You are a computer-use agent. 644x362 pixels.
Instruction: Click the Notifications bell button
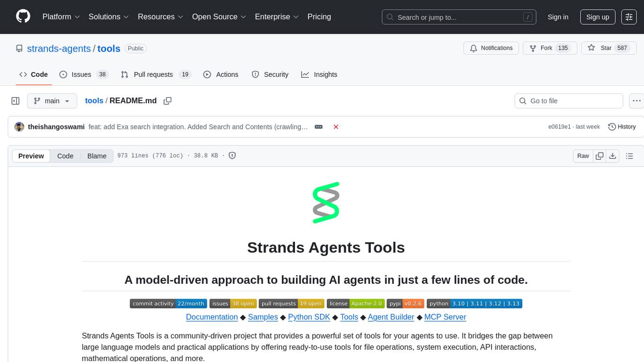pos(491,48)
